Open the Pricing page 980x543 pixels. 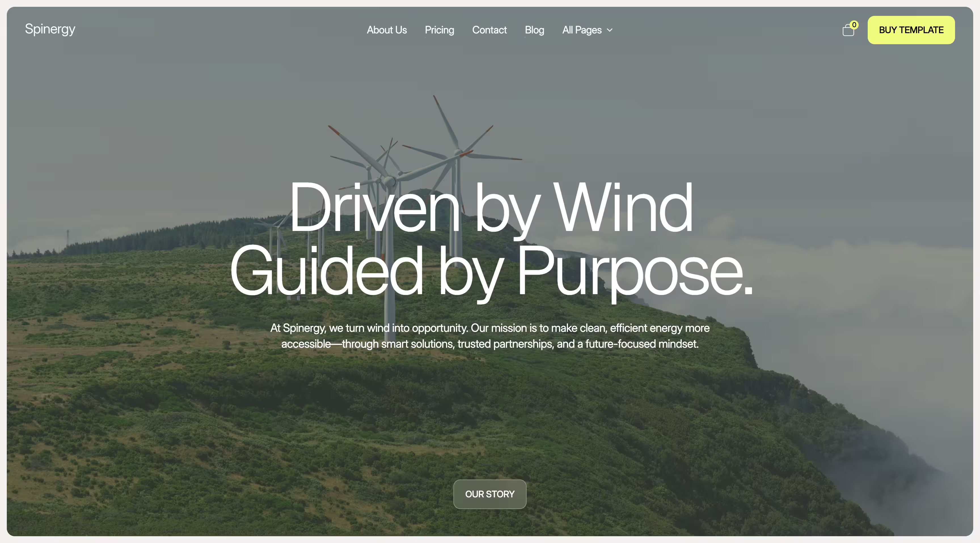[x=440, y=30]
